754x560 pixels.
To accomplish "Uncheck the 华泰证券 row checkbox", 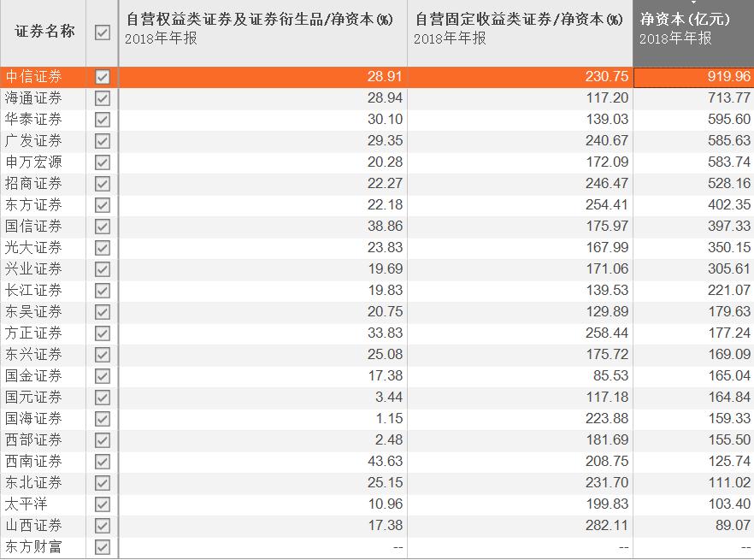I will [x=102, y=119].
